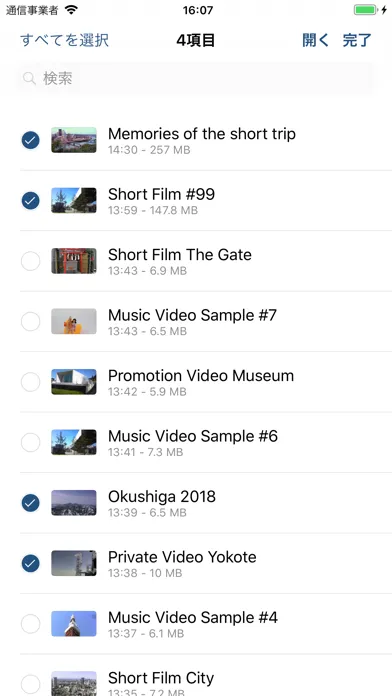Deselect the Short Film #99 checkbox
This screenshot has width=392, height=696.
[x=31, y=201]
